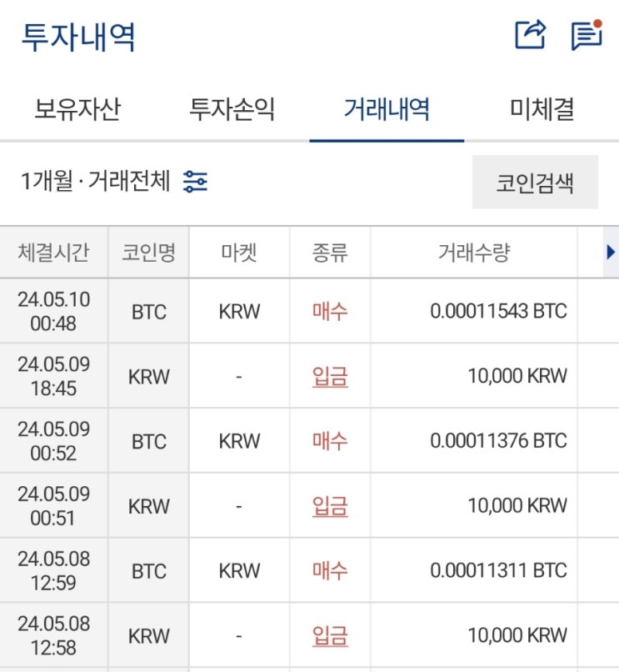Click the 투자내역 page title
The width and height of the screenshot is (619, 672).
click(x=78, y=38)
